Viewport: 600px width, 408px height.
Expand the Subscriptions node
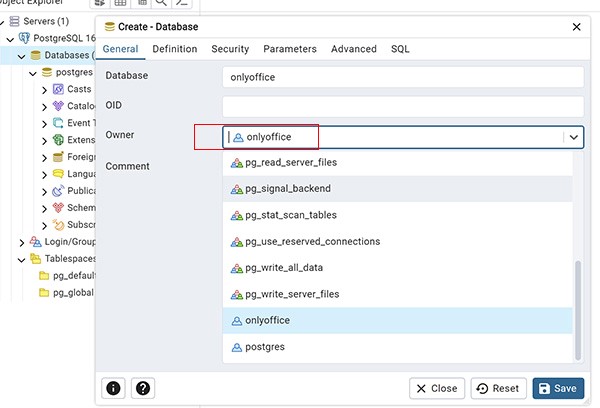[44, 226]
